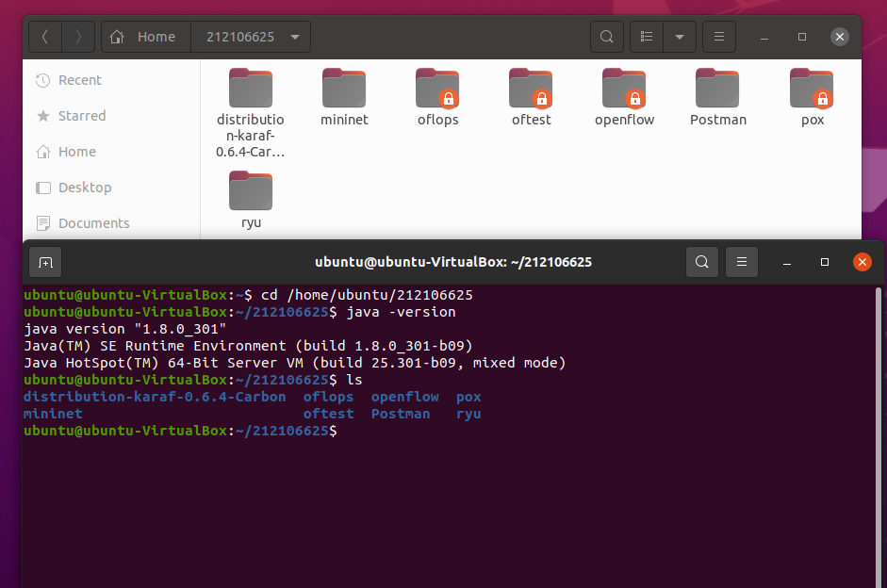The image size is (887, 588).
Task: Click the 'java version "1.8.0_301"' line
Action: click(x=125, y=329)
